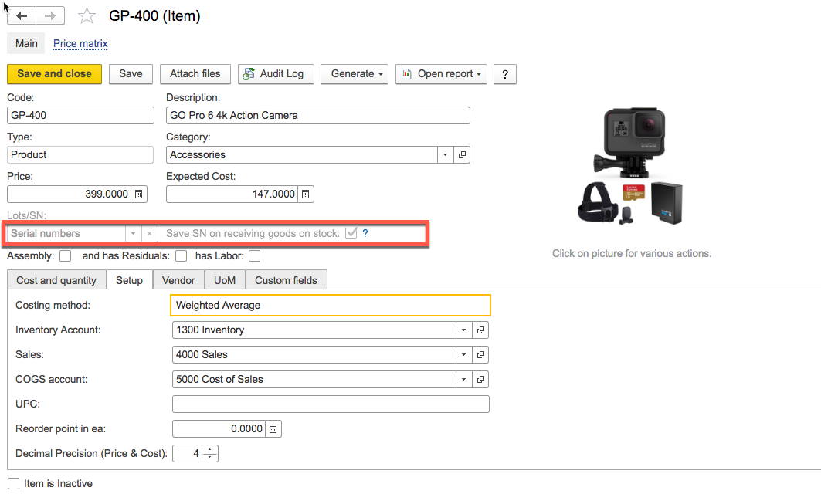Toggle Save SN on receiving goods checkbox
Viewport: 821px width, 504px height.
click(x=351, y=233)
